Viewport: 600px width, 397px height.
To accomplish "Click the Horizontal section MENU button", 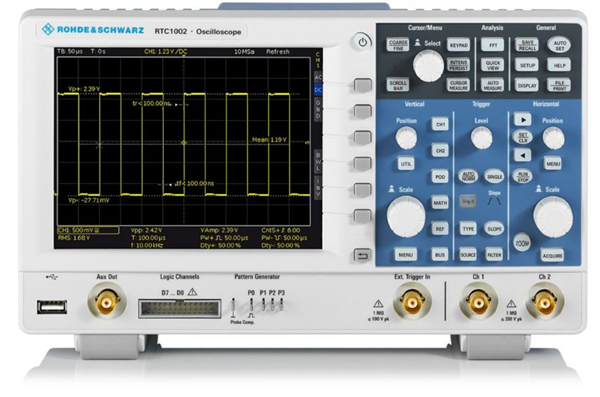I will click(553, 164).
